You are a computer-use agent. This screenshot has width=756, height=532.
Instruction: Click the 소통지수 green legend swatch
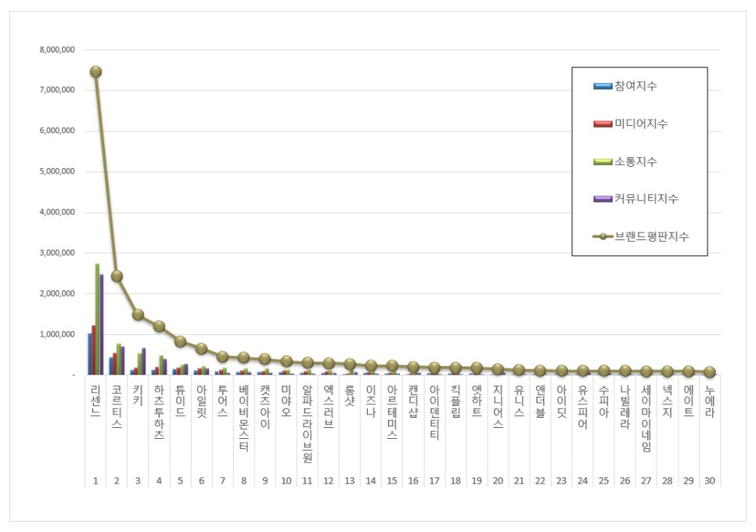click(x=603, y=161)
